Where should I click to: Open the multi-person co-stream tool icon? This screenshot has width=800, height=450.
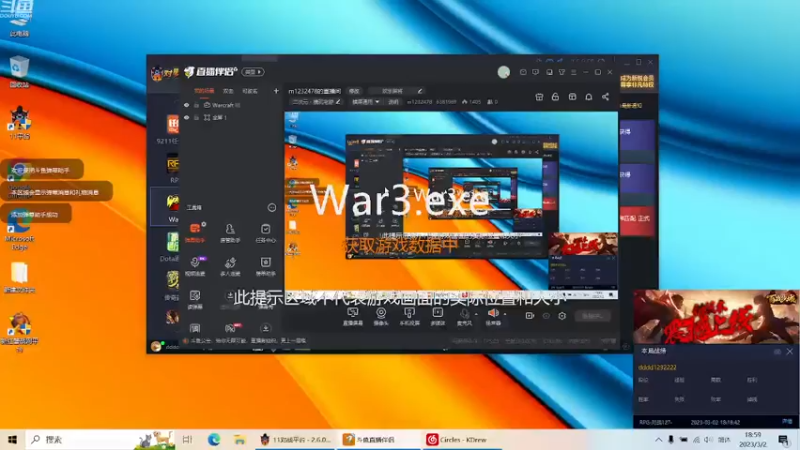(230, 266)
